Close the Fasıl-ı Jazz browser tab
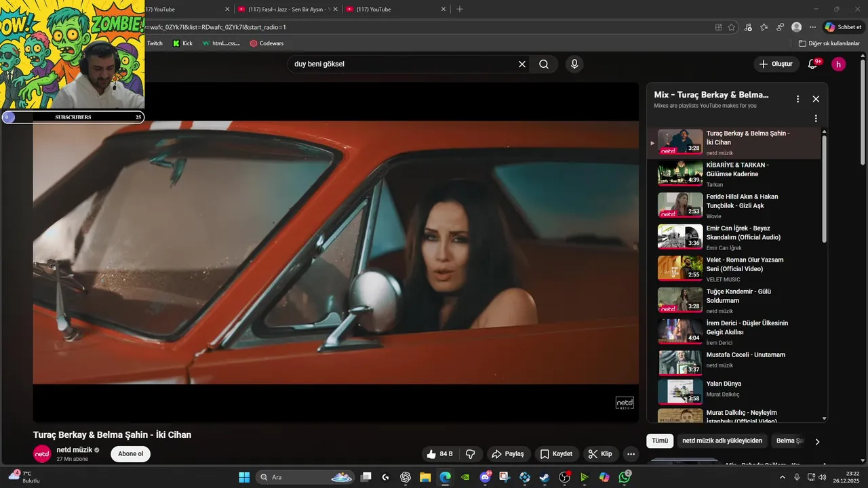The image size is (868, 488). pyautogui.click(x=335, y=9)
